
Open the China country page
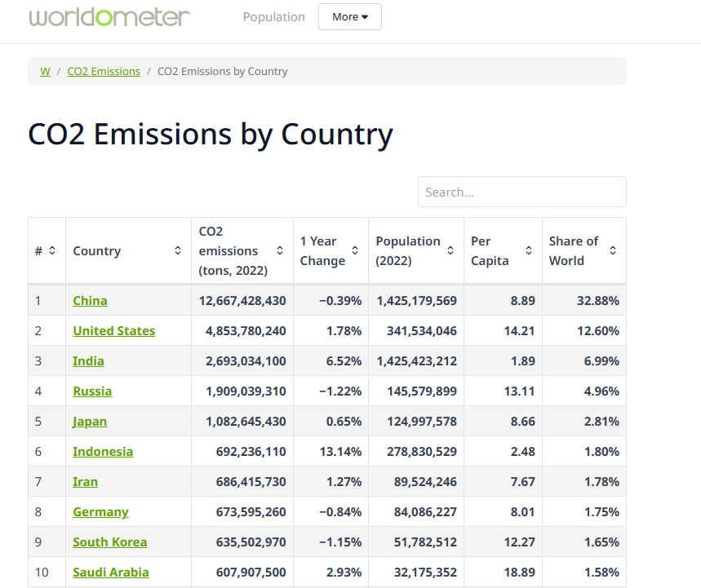[90, 300]
